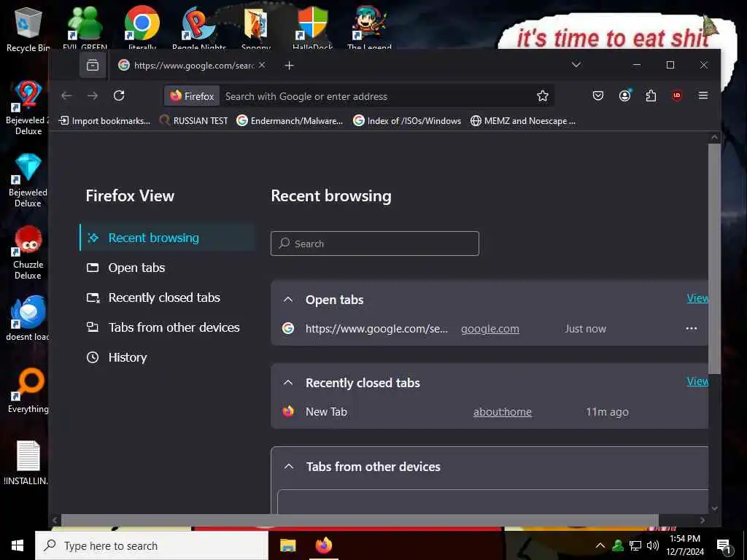The height and width of the screenshot is (560, 747).
Task: Open Import bookmarks bookmark item
Action: [104, 121]
